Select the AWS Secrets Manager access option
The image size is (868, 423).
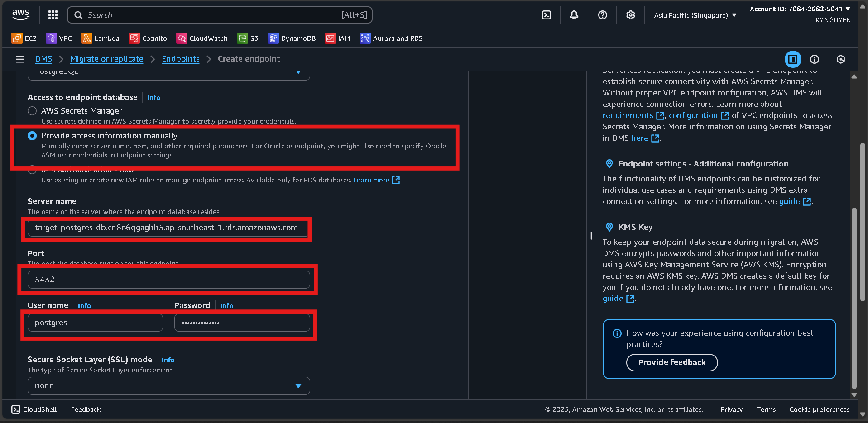(x=32, y=110)
